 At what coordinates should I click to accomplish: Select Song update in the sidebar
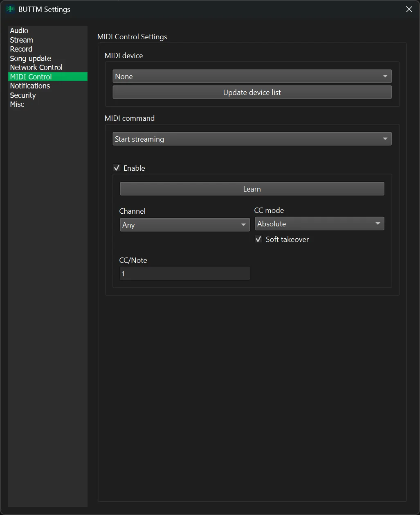pos(30,59)
